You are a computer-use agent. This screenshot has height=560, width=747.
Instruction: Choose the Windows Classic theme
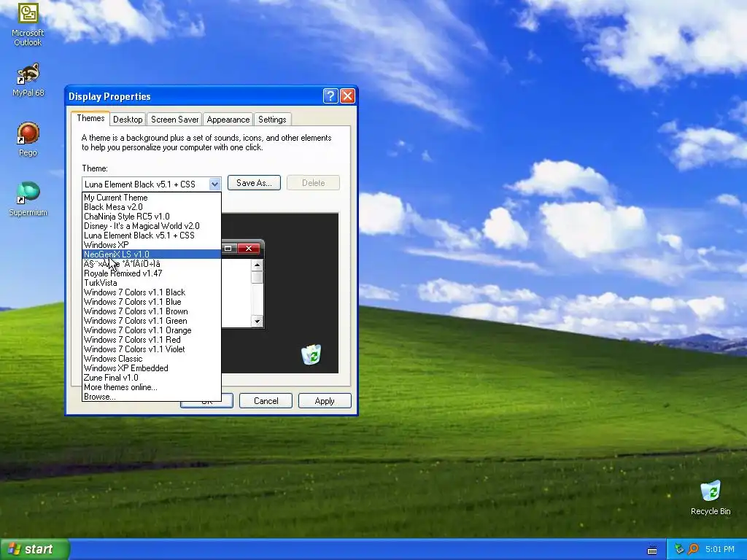(x=152, y=359)
